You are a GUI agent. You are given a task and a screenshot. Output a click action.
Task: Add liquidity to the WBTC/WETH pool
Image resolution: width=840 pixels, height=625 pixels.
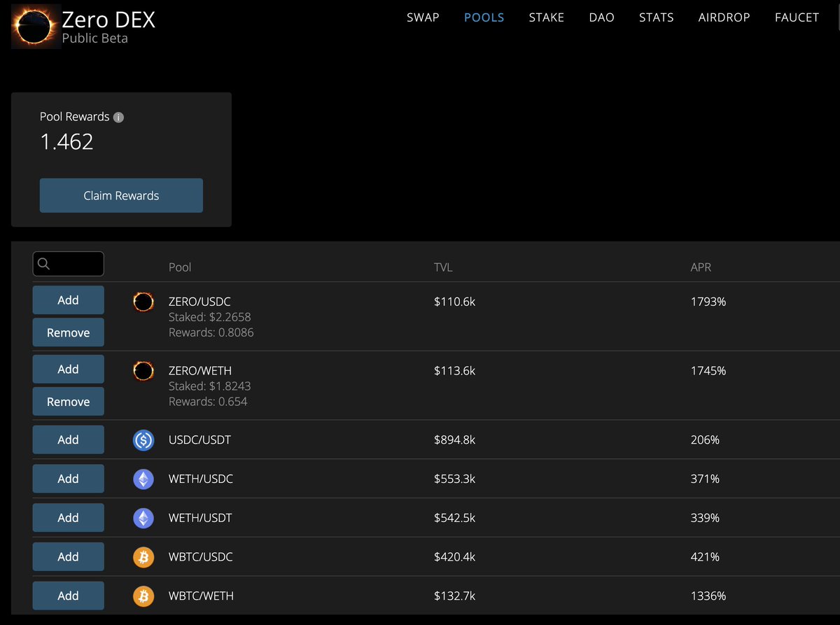point(68,596)
